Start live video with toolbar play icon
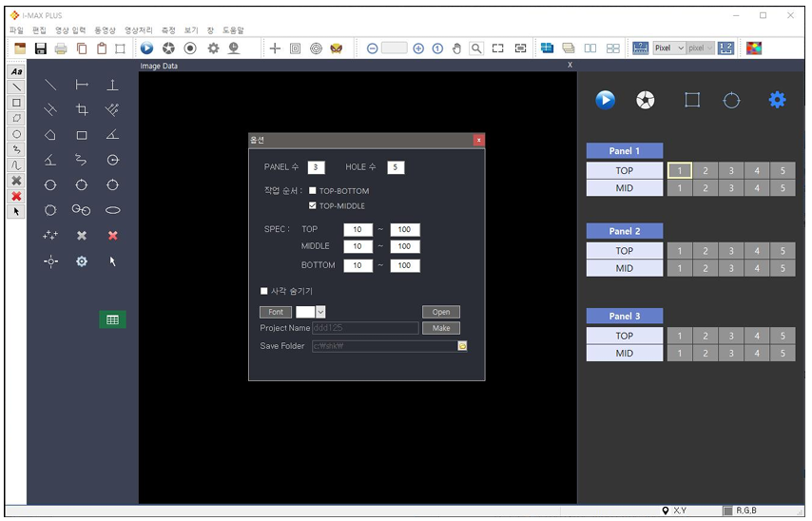This screenshot has width=812, height=521. pos(147,48)
